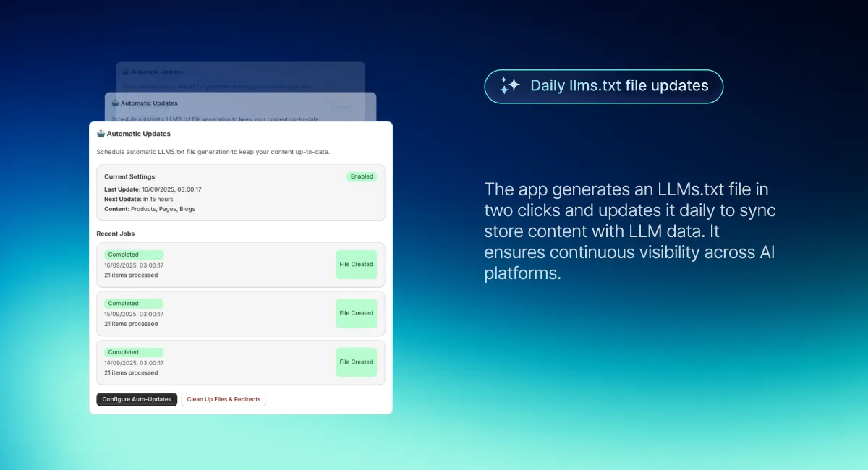The height and width of the screenshot is (470, 868).
Task: Click the Completed badge for the 16/09/2025 job
Action: tap(134, 255)
